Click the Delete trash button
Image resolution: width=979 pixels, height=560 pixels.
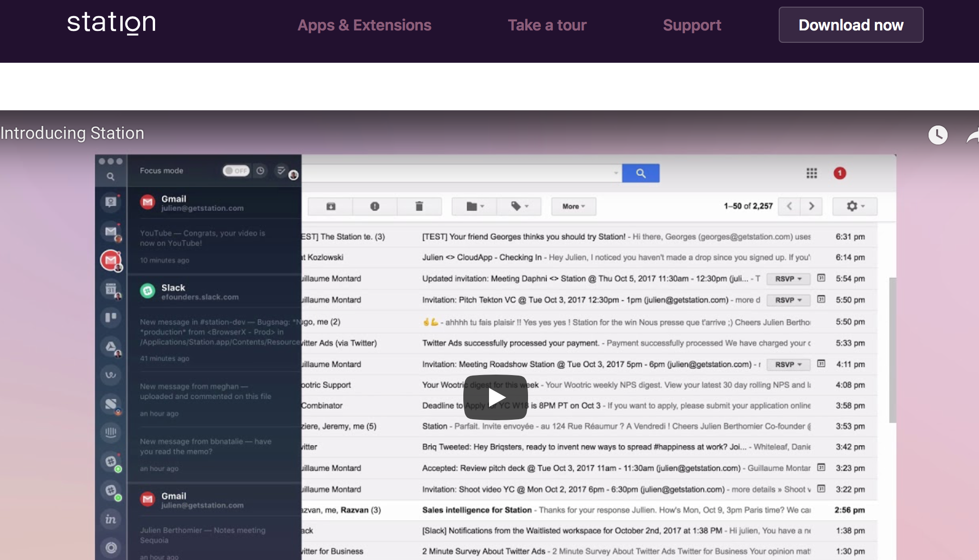(x=419, y=206)
